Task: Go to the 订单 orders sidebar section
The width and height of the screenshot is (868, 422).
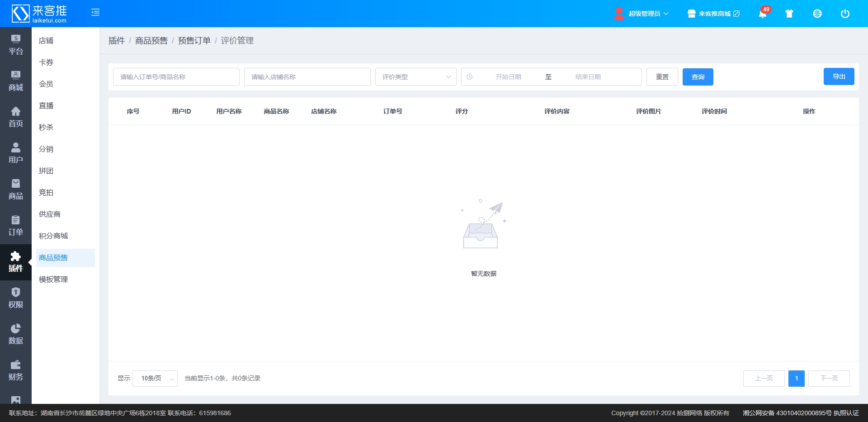Action: [x=16, y=226]
